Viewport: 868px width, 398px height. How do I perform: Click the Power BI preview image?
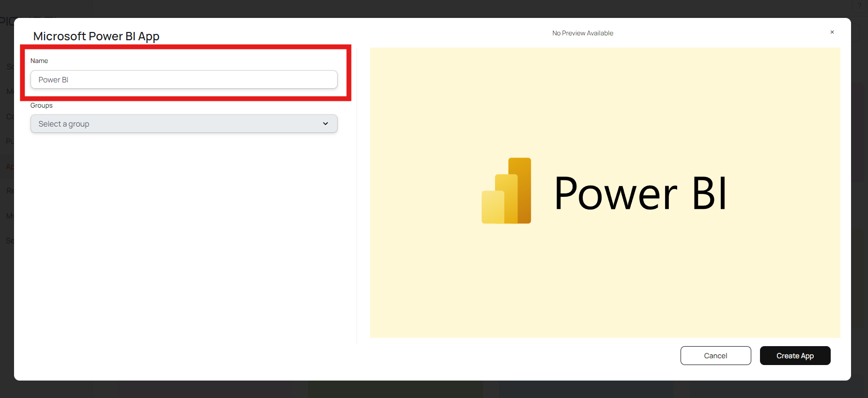(605, 192)
